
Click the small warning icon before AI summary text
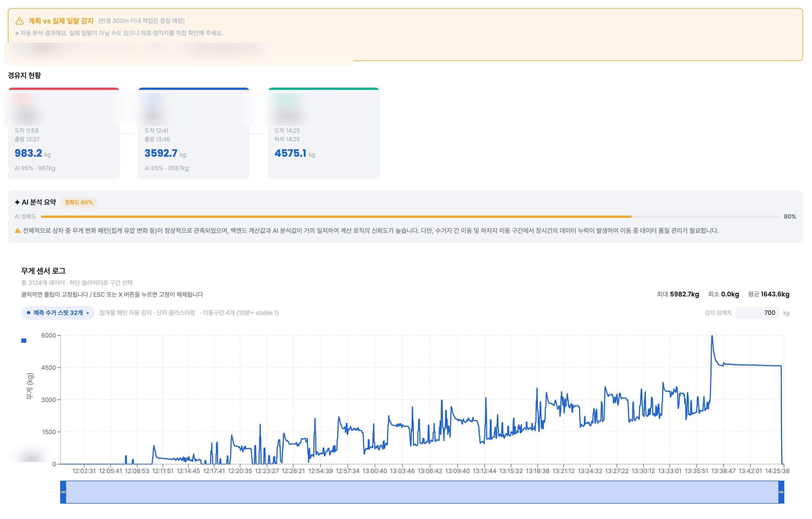coord(18,231)
